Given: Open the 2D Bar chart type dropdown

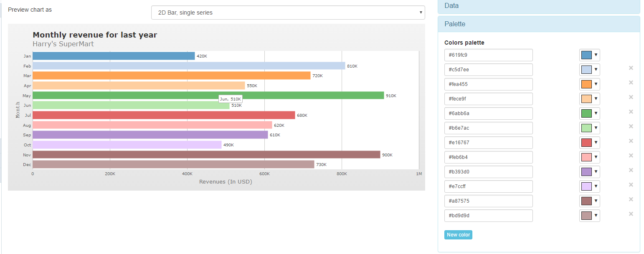Looking at the screenshot, I should (288, 13).
